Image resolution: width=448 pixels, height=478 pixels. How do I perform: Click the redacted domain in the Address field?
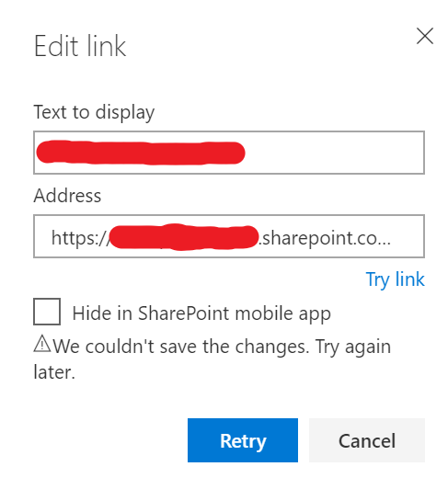pyautogui.click(x=184, y=237)
